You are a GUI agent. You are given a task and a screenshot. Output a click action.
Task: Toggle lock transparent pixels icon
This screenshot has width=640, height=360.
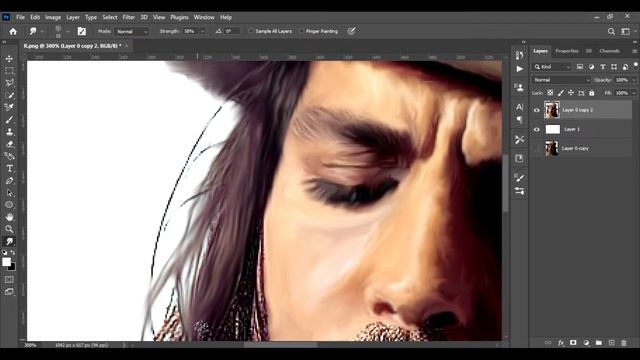click(550, 93)
